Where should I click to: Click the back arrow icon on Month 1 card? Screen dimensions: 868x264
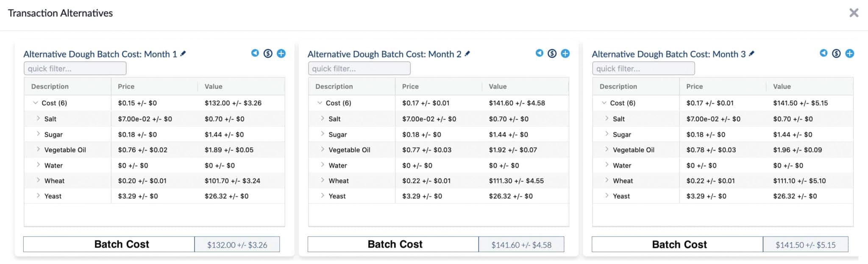[x=255, y=53]
